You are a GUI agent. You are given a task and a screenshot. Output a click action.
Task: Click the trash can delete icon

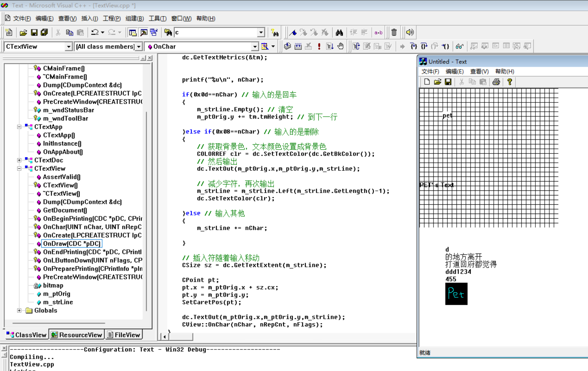[394, 32]
